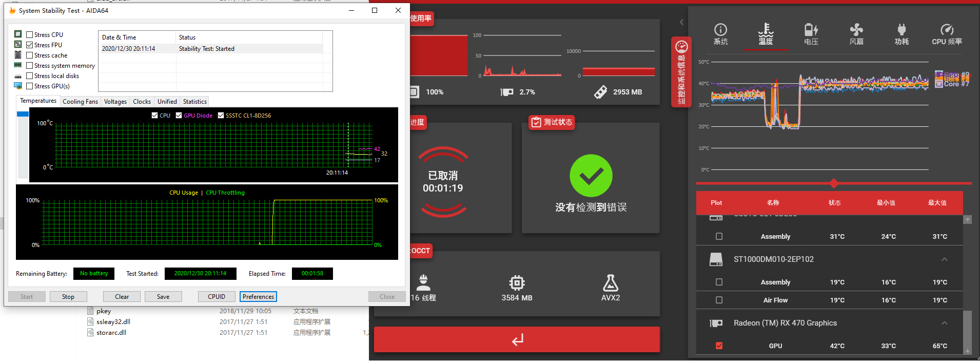980x361 pixels.
Task: Open the CPU 频率 frequency icon
Action: pos(947,30)
